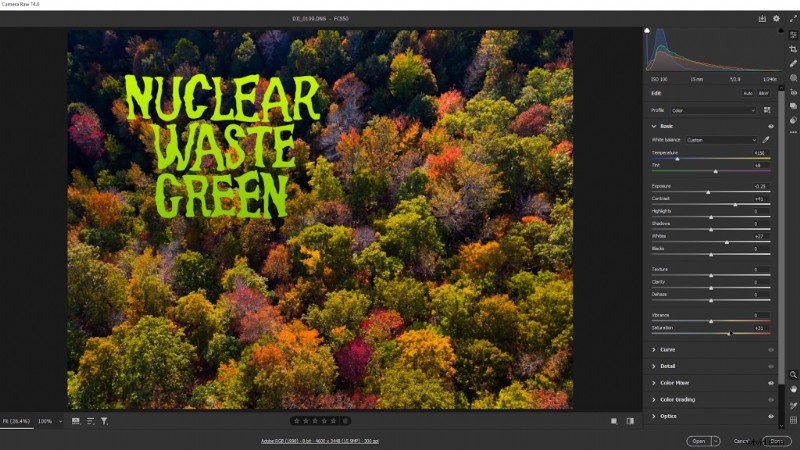Select the Edit sliders panel icon
Screen dimensions: 800x450
click(x=793, y=35)
